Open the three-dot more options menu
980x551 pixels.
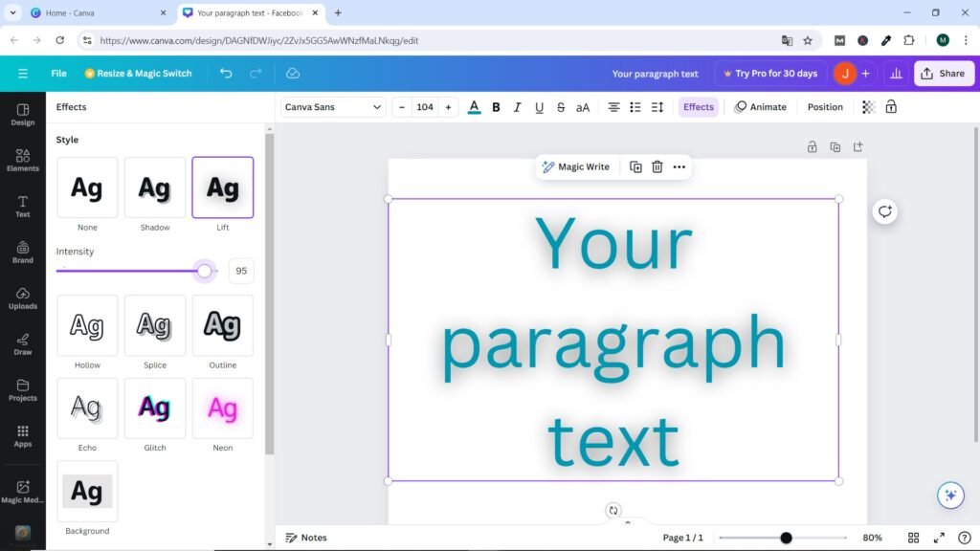click(679, 166)
